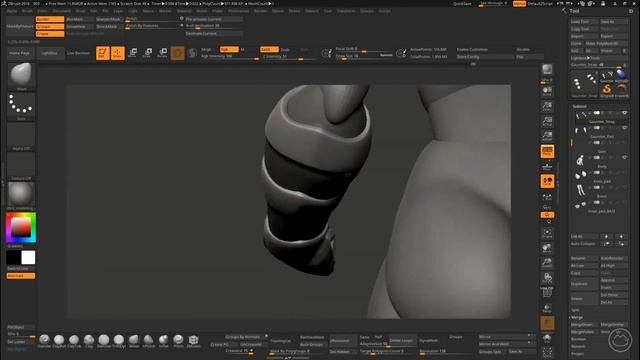Hide Gauntlet_Pad subtool with eye icon
The width and height of the screenshot is (640, 360).
pyautogui.click(x=624, y=128)
